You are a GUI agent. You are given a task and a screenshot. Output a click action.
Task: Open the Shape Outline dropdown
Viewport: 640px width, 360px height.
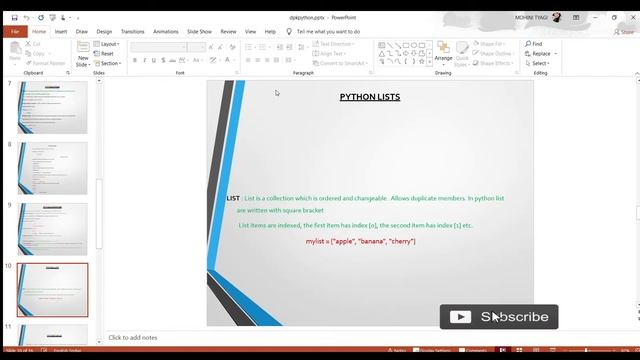coord(493,53)
